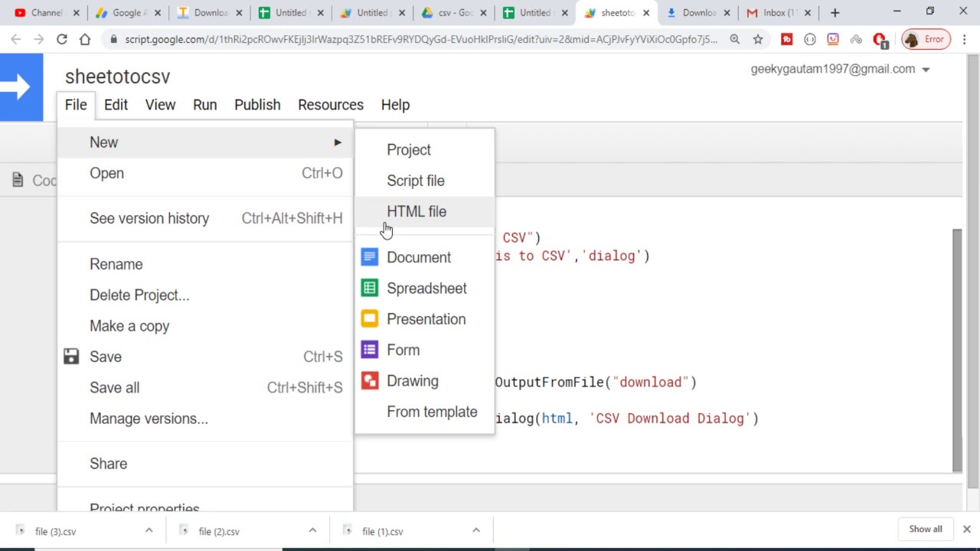
Task: Switch to the Inbox Gmail tab
Action: 773,13
